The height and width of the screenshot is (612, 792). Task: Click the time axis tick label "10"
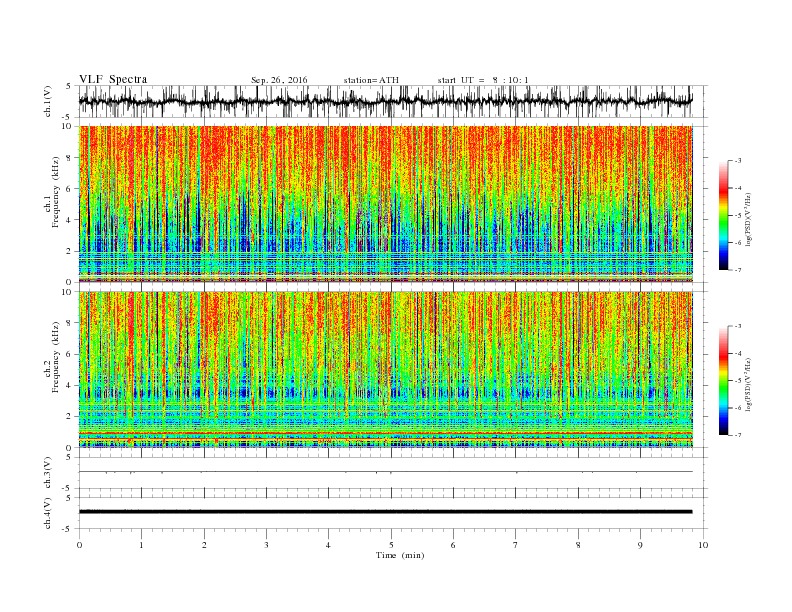tap(703, 545)
